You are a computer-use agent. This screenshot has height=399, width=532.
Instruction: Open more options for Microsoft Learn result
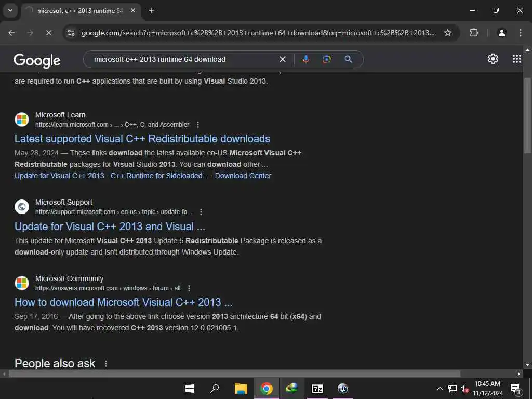pos(198,125)
